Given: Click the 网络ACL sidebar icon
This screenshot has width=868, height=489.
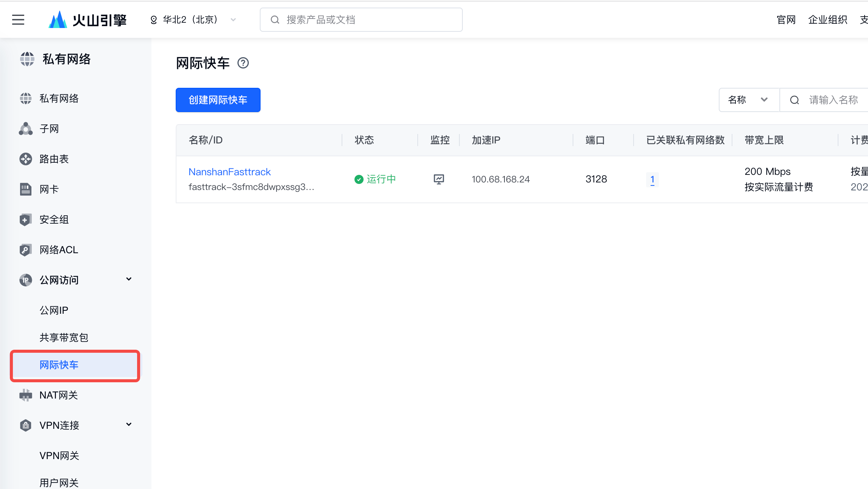Looking at the screenshot, I should (26, 250).
